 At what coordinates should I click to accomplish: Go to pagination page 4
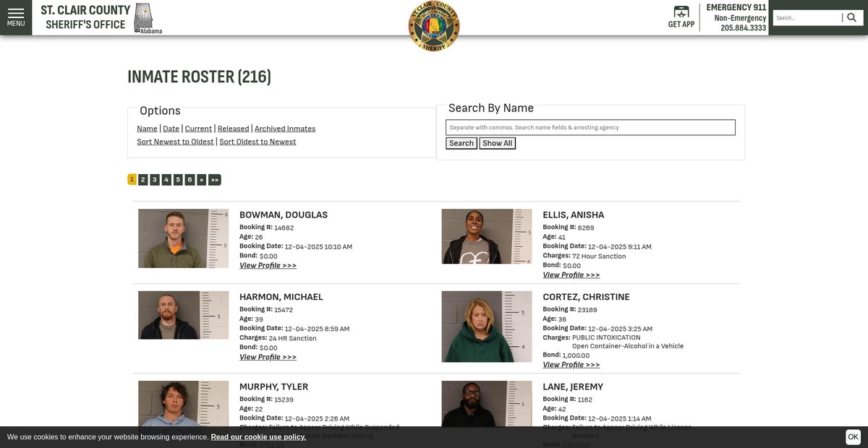[x=166, y=179]
